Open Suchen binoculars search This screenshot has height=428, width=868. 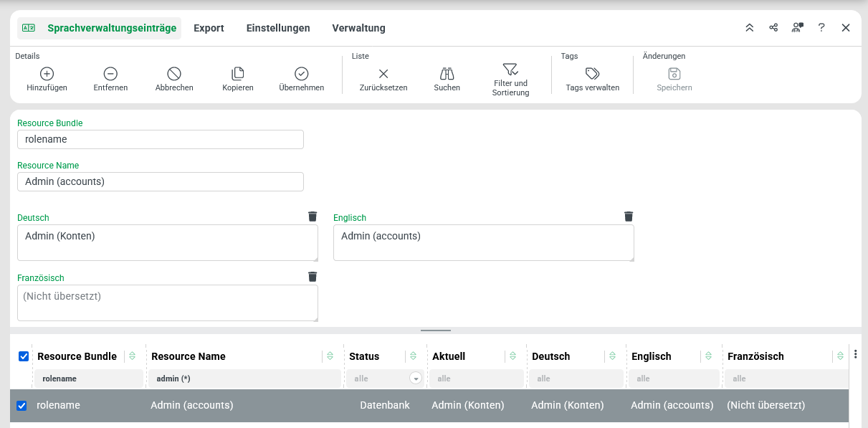pyautogui.click(x=447, y=74)
